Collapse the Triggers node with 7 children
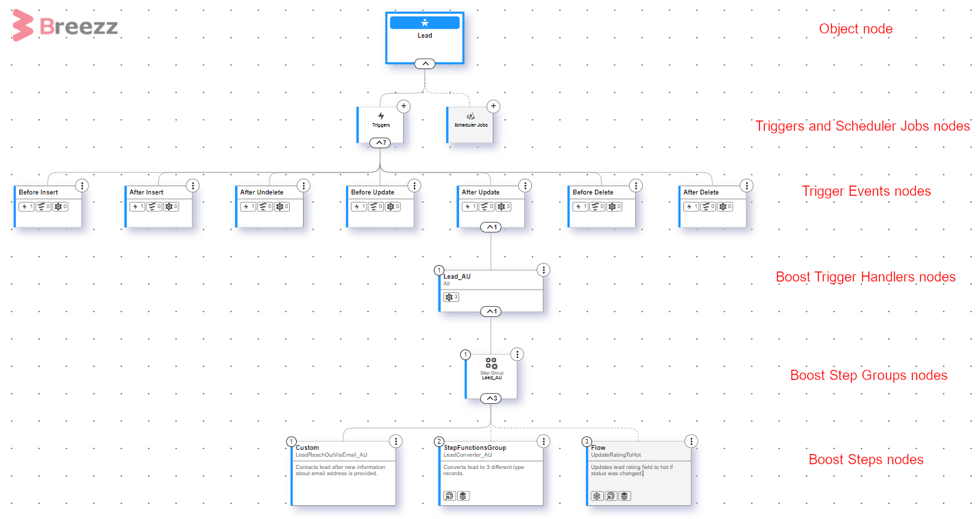Viewport: 980px width, 519px height. point(380,142)
